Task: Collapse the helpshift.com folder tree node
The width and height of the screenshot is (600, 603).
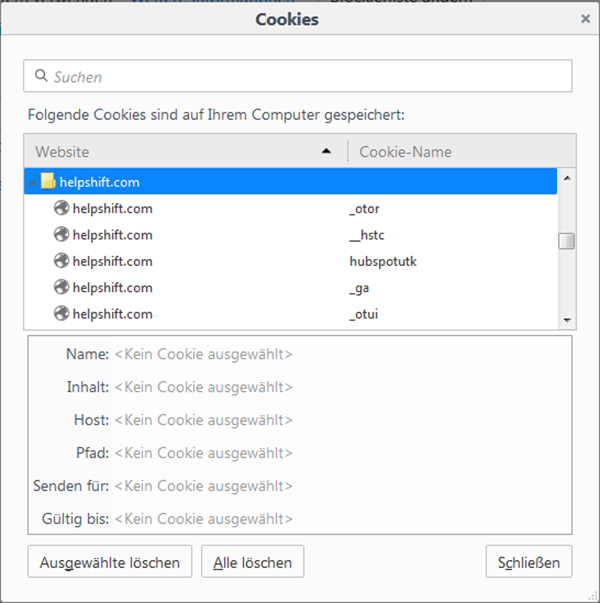Action: (32, 182)
